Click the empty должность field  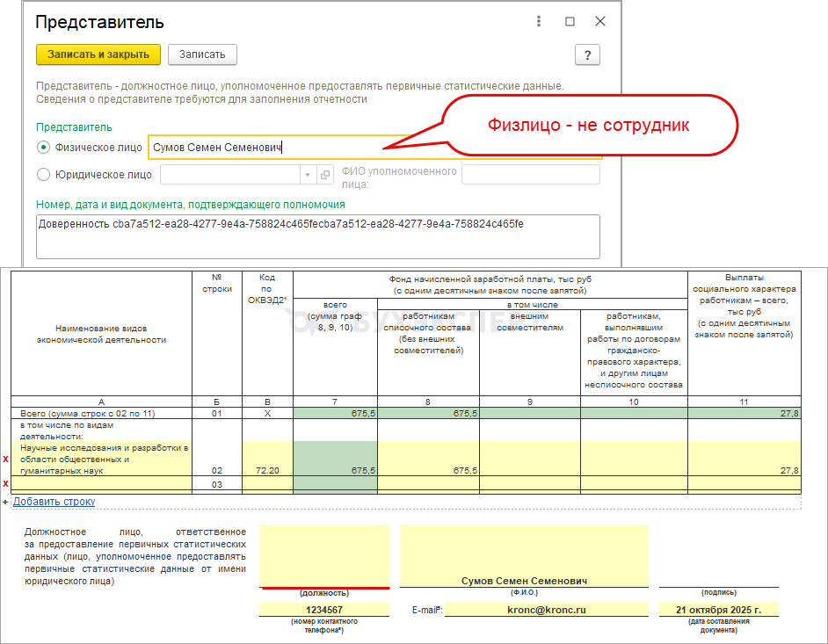(324, 555)
